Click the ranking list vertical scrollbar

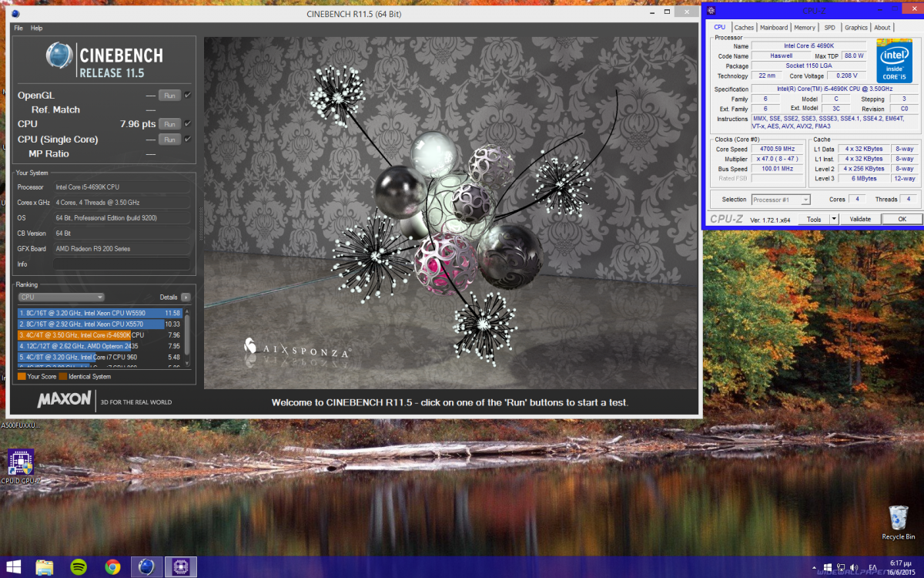pyautogui.click(x=187, y=338)
